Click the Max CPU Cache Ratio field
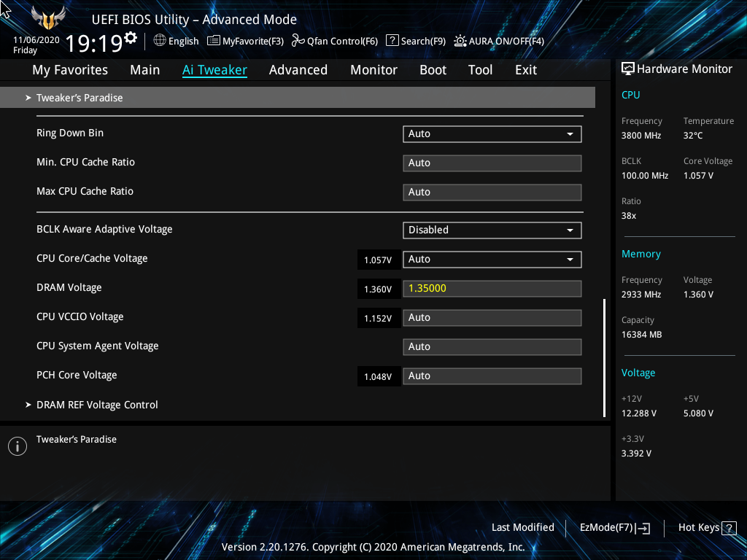Screen dimensions: 747x560 click(492, 192)
